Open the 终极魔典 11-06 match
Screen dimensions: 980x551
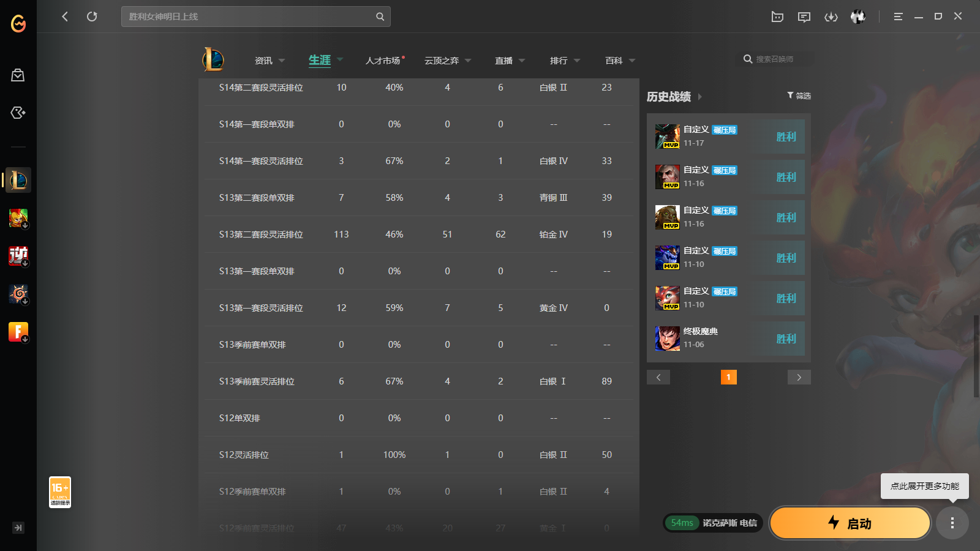click(x=729, y=339)
